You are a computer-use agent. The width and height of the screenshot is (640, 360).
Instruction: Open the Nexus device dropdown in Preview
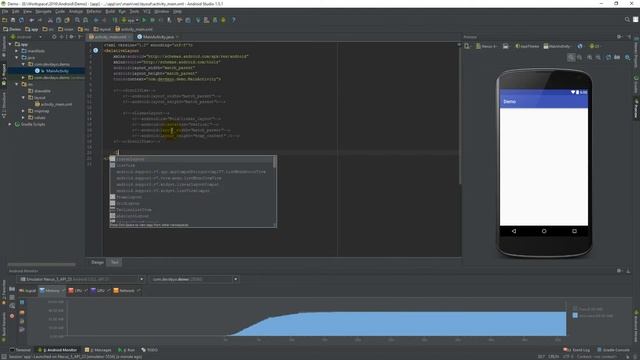click(487, 46)
